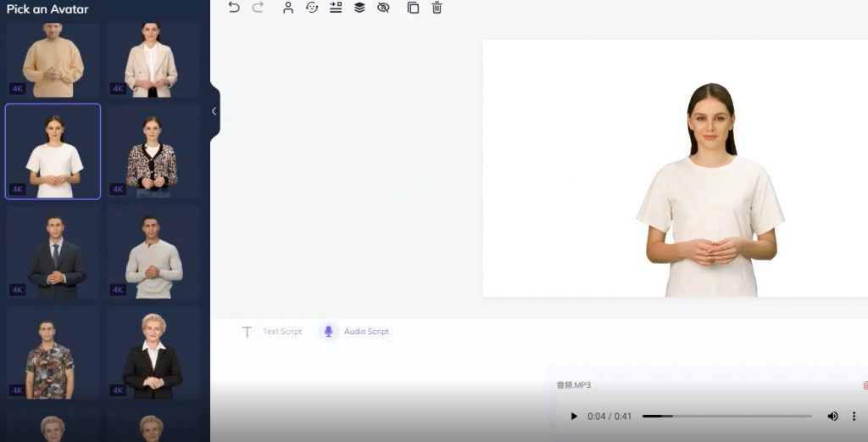Switch to the Text Script tab

point(282,331)
